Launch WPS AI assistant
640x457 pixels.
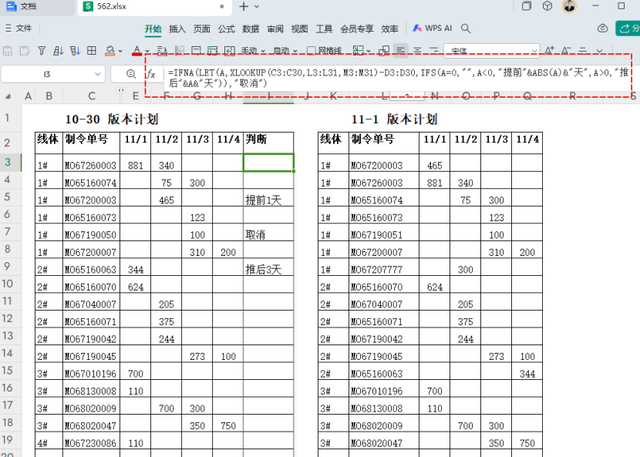432,28
